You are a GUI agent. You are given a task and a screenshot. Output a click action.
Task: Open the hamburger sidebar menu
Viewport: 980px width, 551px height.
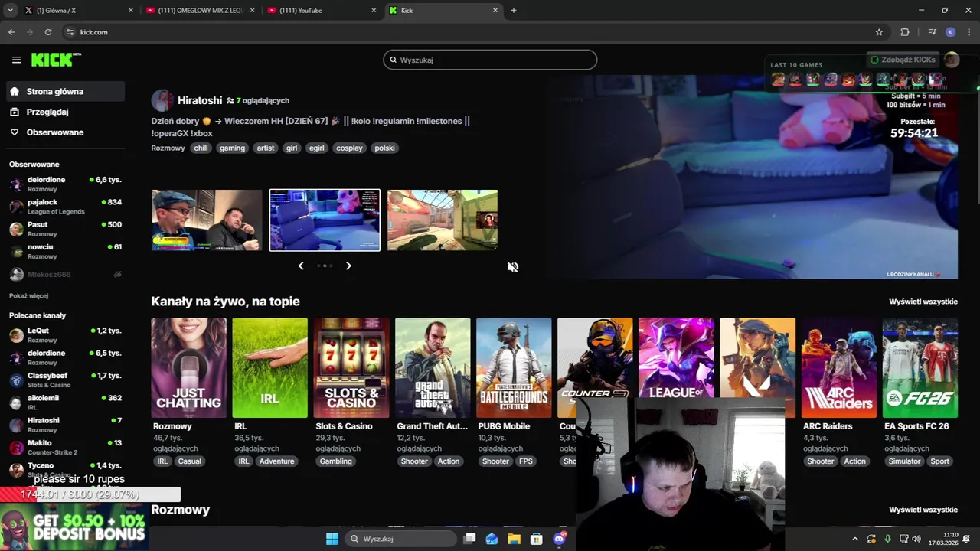coord(16,60)
